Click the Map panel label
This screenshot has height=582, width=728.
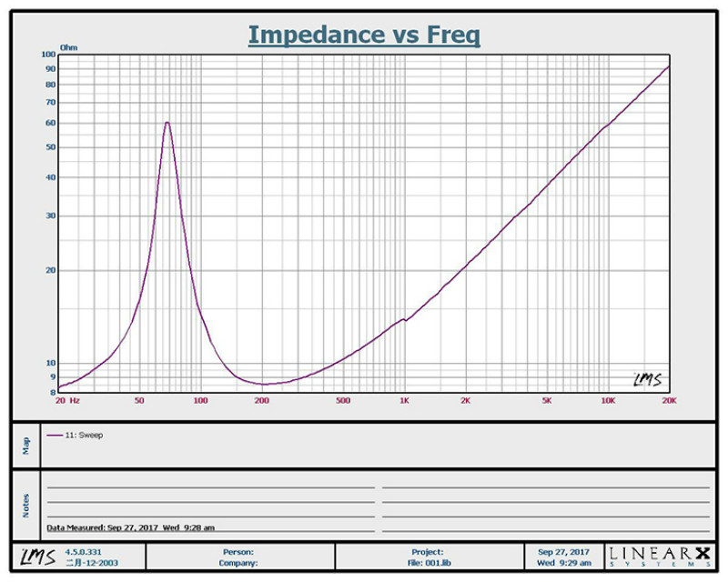point(26,446)
